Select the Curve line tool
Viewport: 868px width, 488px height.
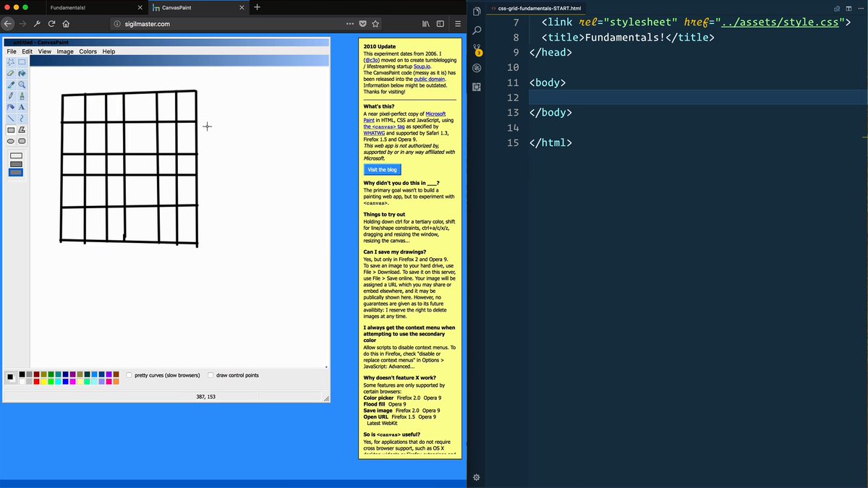click(x=21, y=117)
